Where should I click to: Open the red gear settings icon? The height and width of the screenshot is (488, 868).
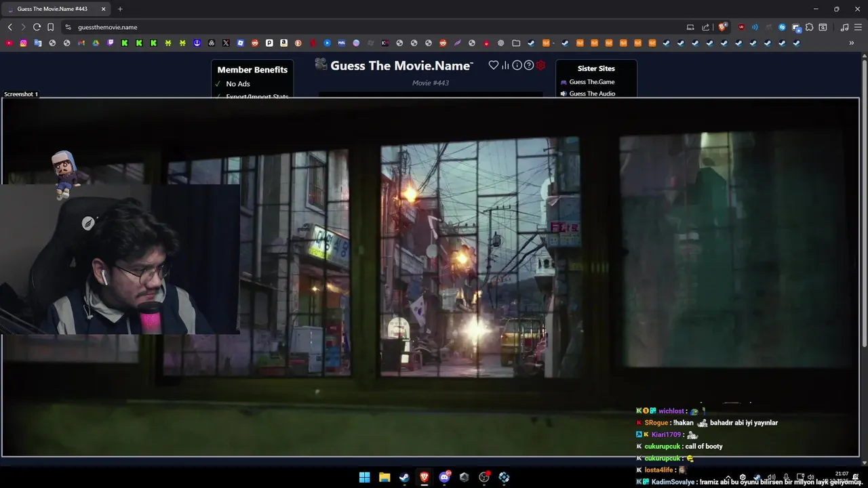[x=540, y=65]
